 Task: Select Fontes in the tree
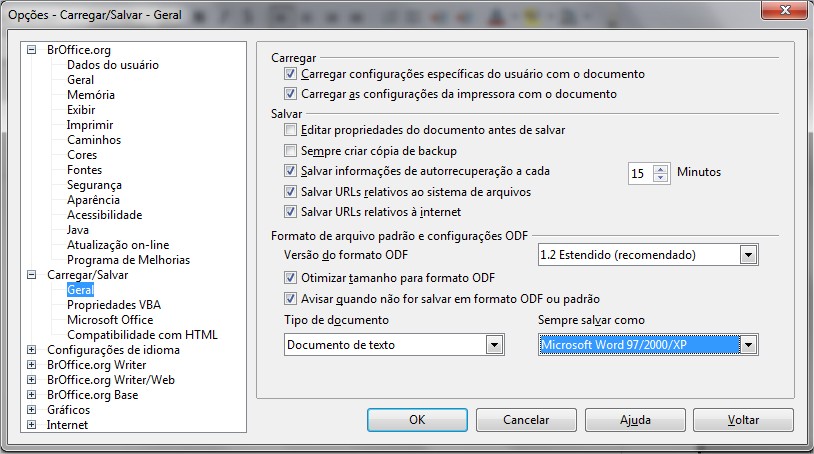click(85, 170)
